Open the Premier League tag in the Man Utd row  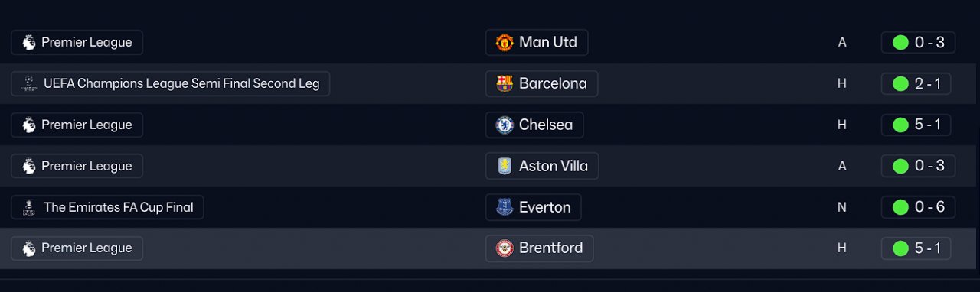click(x=77, y=42)
